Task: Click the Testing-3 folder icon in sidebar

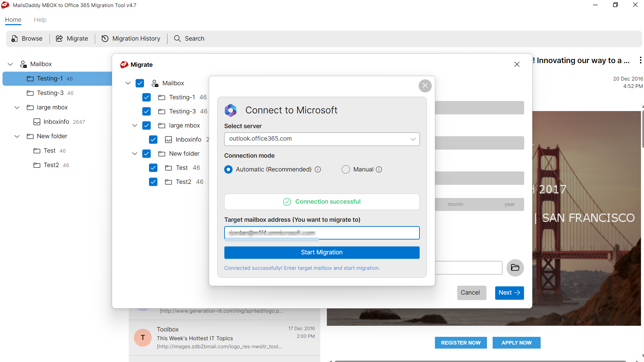Action: coord(30,93)
